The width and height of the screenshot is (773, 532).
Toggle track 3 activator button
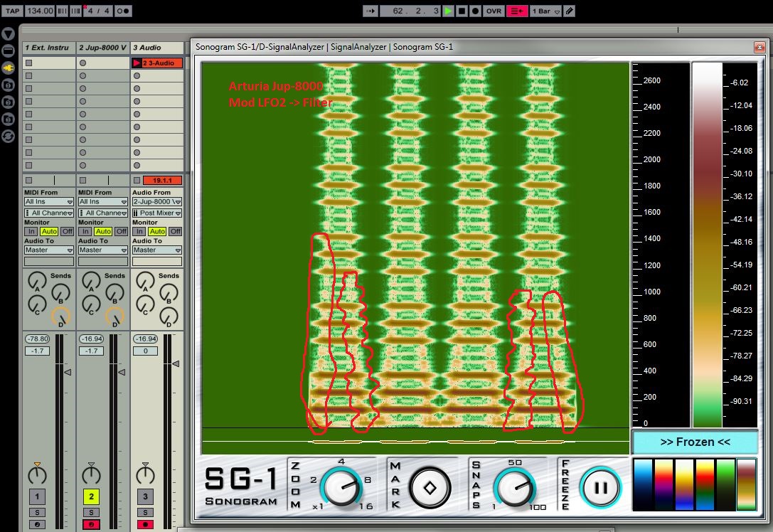pyautogui.click(x=146, y=496)
